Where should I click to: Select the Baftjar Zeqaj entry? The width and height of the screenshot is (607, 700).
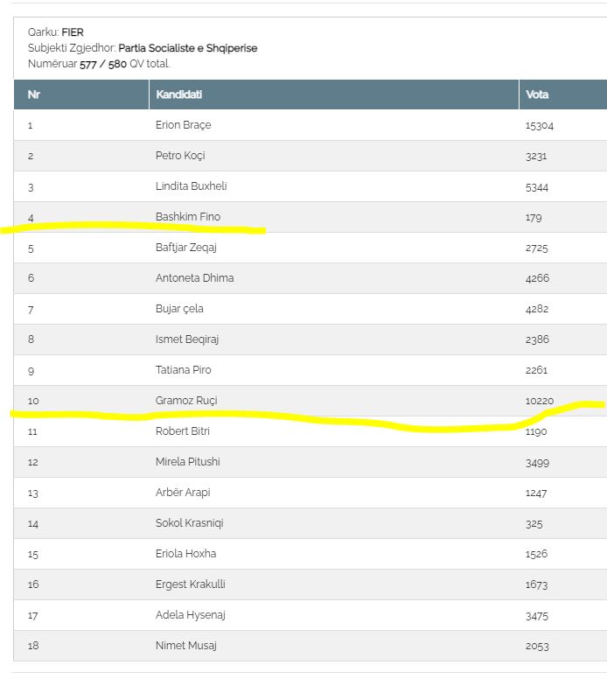[x=186, y=248]
